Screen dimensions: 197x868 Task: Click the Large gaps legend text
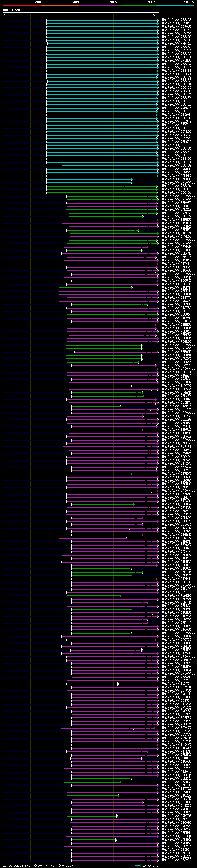coord(38,866)
